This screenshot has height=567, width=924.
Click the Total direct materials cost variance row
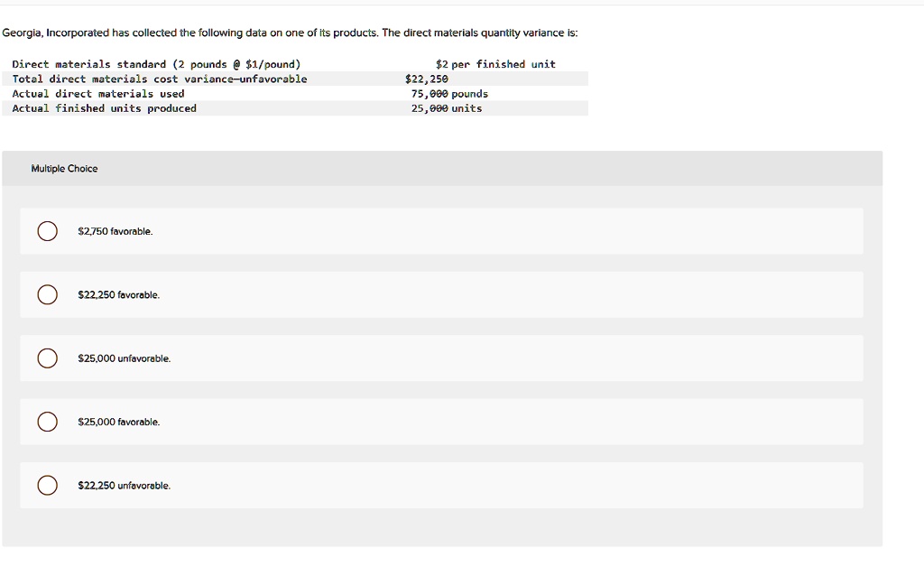(x=159, y=79)
